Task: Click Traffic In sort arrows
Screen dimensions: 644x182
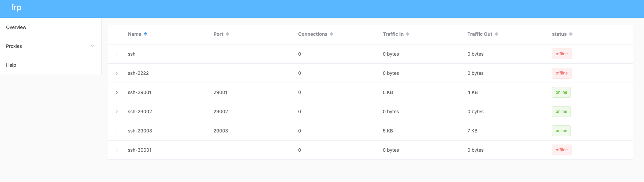Action: pyautogui.click(x=408, y=34)
